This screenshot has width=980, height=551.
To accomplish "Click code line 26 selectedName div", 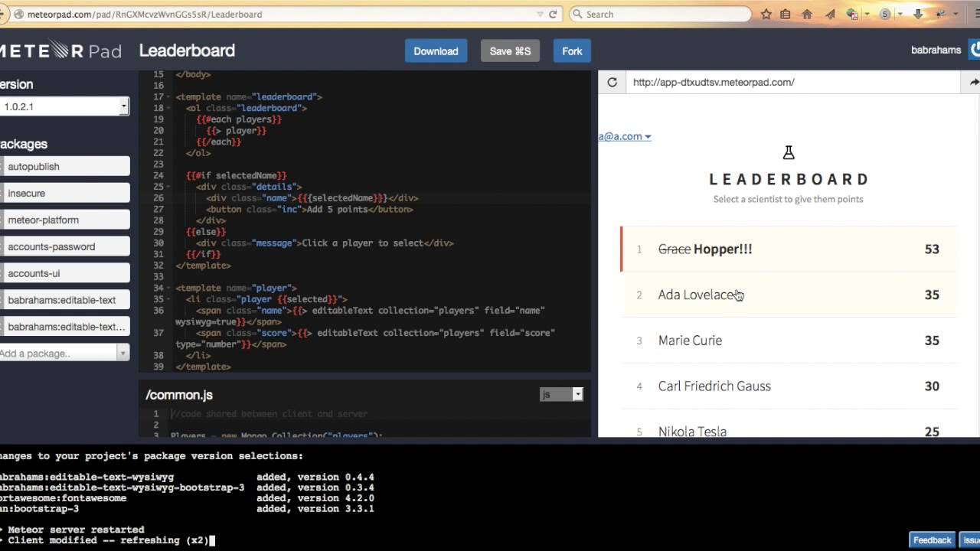I will (312, 197).
